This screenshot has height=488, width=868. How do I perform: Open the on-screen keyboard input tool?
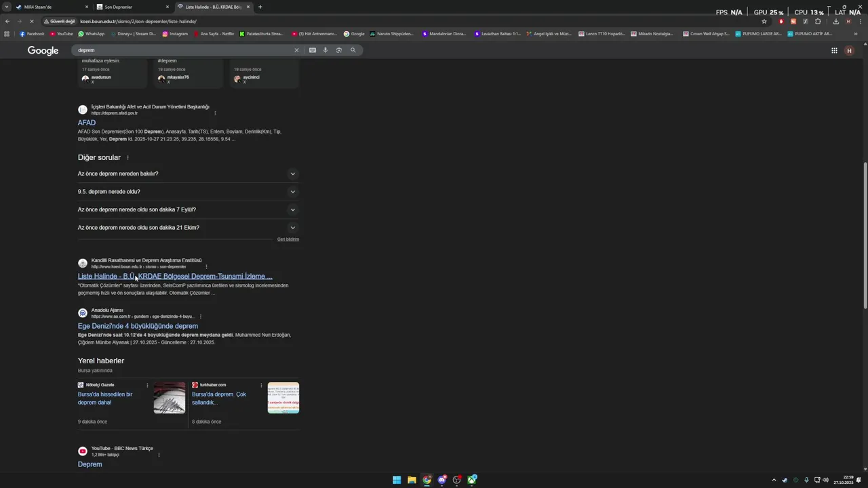[x=313, y=50]
